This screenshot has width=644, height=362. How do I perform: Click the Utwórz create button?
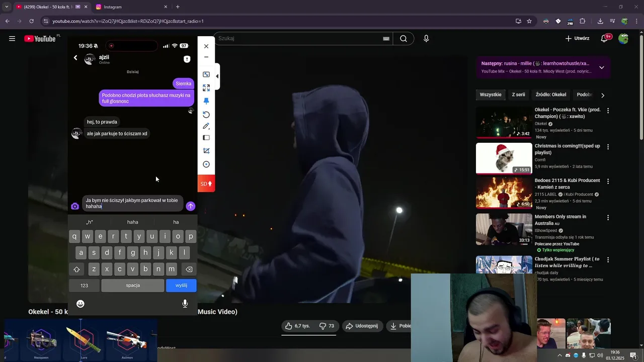pos(577,39)
